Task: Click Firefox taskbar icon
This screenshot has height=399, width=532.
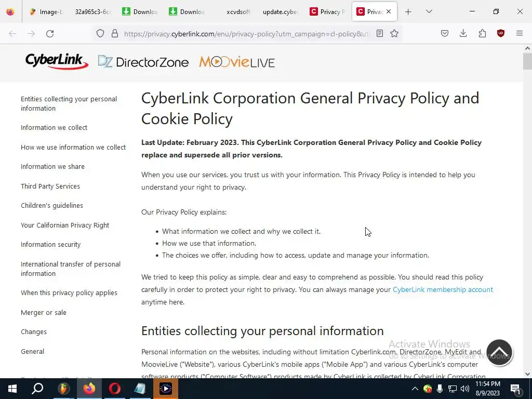Action: (x=89, y=389)
